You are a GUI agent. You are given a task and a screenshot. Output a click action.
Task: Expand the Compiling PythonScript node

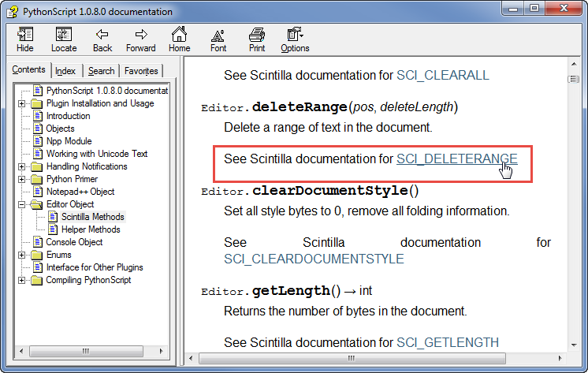pos(22,280)
